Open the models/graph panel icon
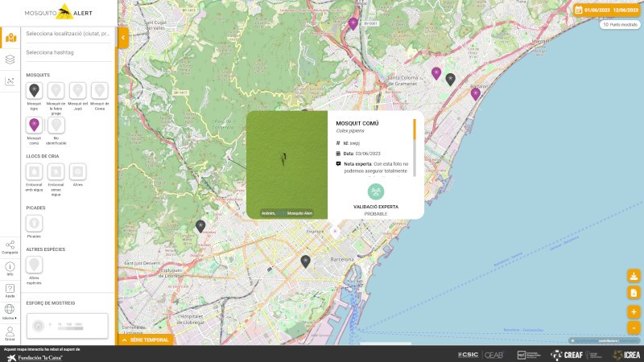Screen dimensions: 644x362 (10, 81)
